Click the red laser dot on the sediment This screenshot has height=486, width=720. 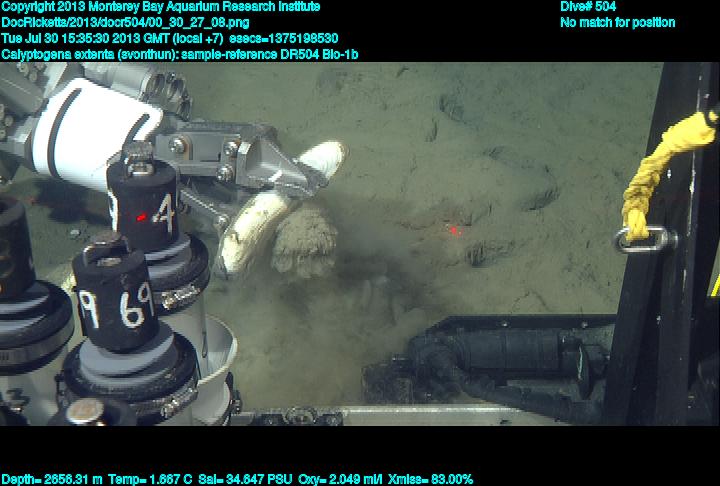453,230
